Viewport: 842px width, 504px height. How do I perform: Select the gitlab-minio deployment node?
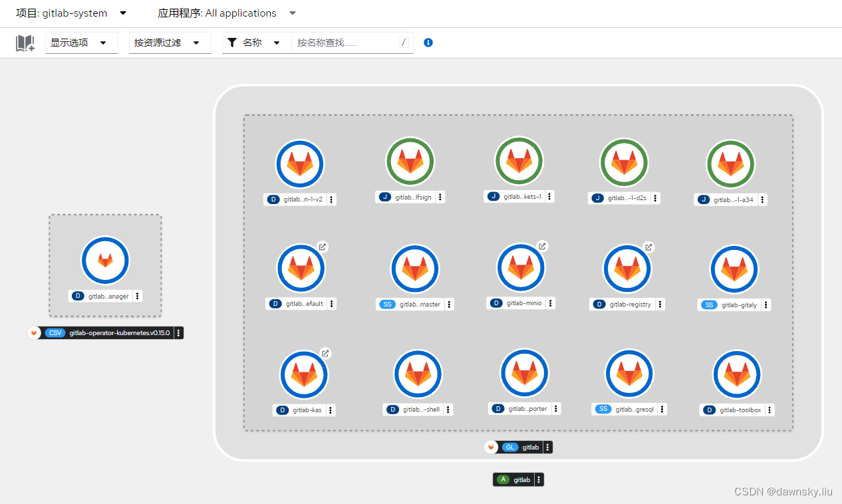click(521, 267)
